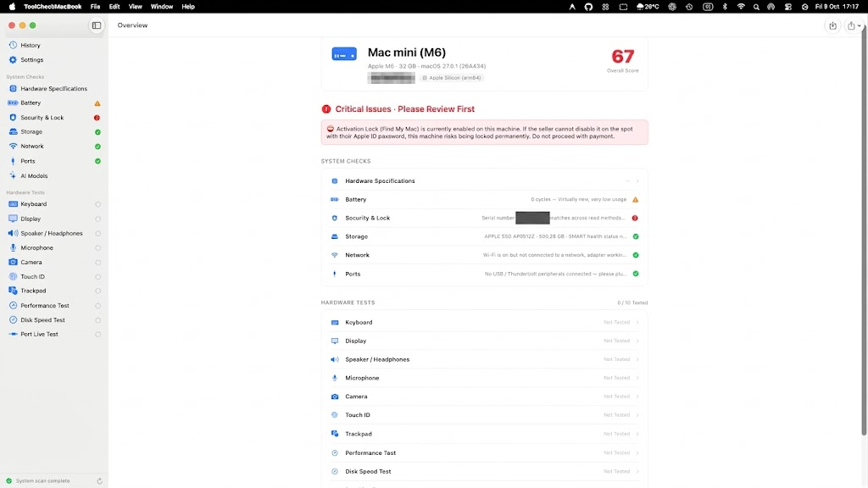Click the Display test icon in sidebar
This screenshot has height=488, width=868.
tap(13, 219)
